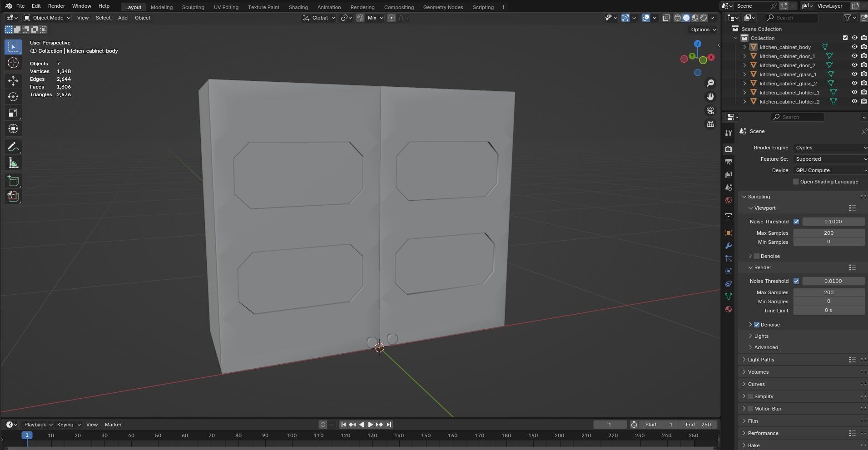
Task: Hide kitchen_cabinet_glass_1 with eye icon
Action: pos(854,74)
